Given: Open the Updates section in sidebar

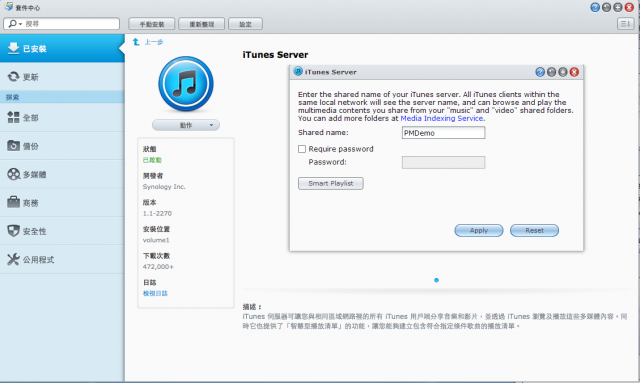Looking at the screenshot, I should click(62, 76).
